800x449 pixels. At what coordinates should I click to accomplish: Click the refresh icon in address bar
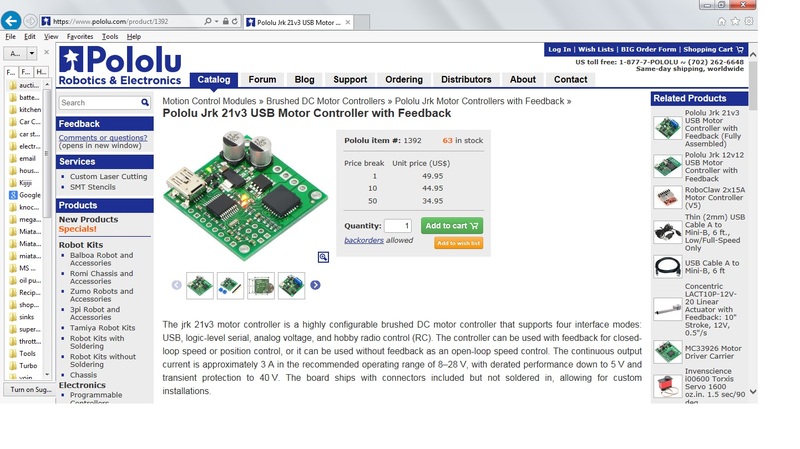click(x=235, y=21)
